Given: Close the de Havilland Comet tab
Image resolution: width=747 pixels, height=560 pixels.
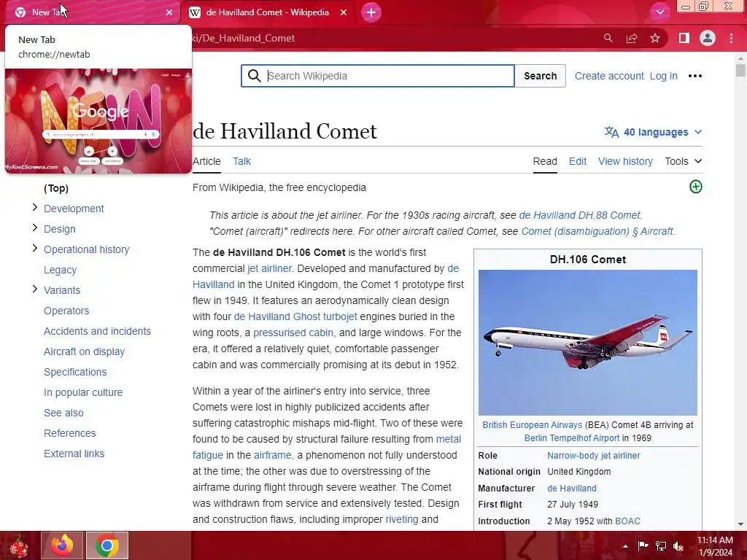Looking at the screenshot, I should [x=344, y=12].
